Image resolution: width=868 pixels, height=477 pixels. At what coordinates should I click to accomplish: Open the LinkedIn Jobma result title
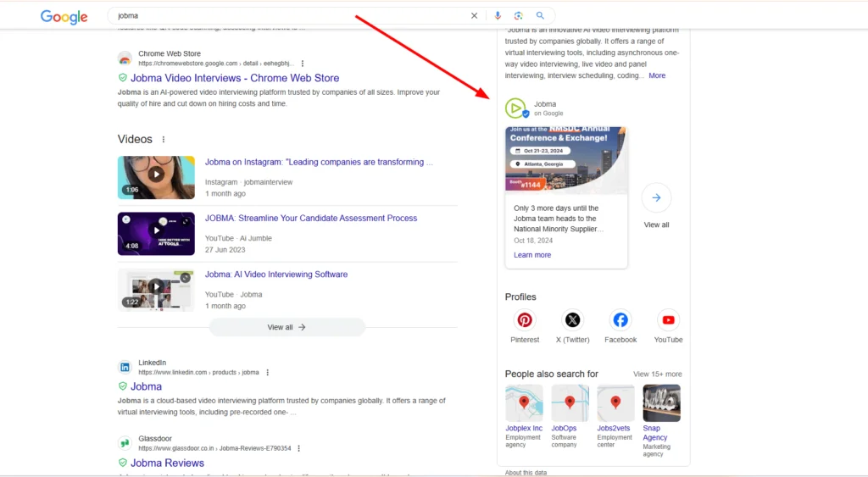click(x=146, y=386)
